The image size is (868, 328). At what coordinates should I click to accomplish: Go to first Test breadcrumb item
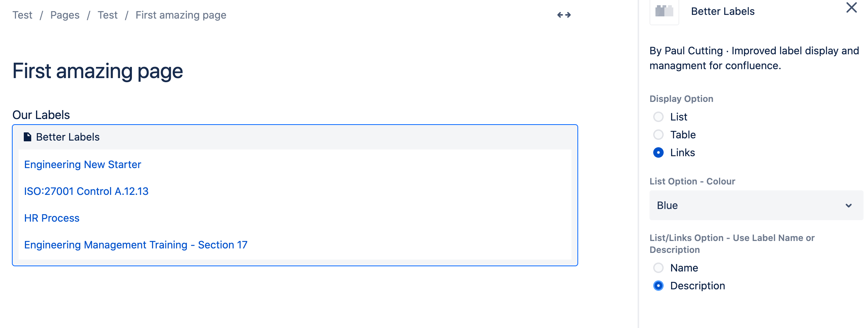[x=22, y=15]
